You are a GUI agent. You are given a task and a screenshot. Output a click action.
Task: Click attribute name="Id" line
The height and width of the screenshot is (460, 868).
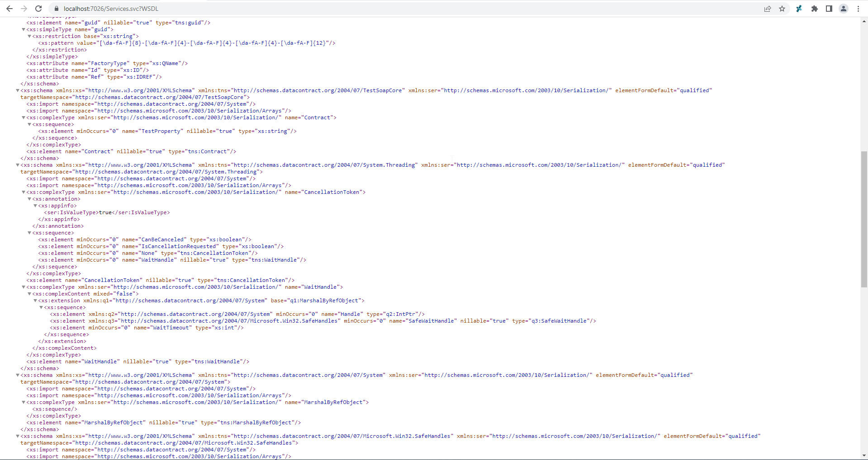click(88, 70)
